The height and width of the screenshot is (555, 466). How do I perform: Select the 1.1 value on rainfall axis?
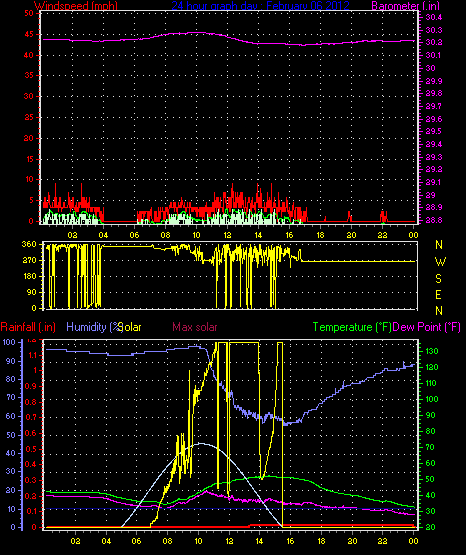click(x=32, y=355)
